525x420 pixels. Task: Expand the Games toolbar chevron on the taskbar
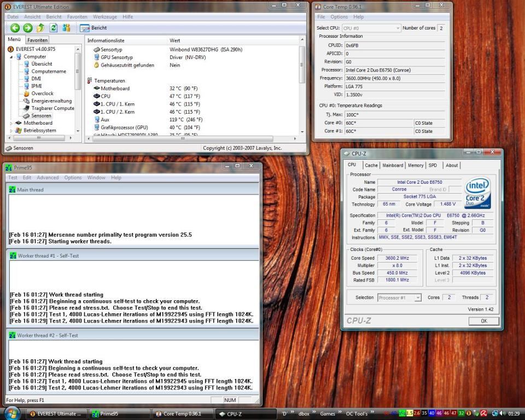coord(340,412)
